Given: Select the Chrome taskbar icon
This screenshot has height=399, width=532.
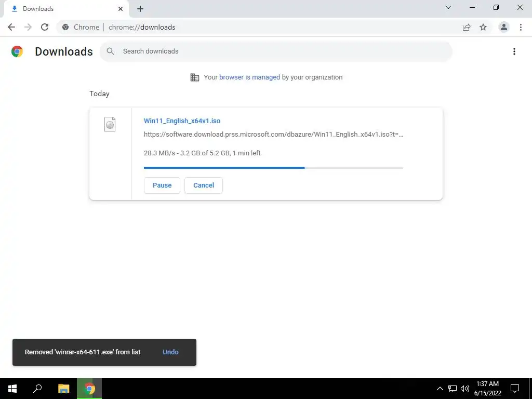Looking at the screenshot, I should click(89, 389).
